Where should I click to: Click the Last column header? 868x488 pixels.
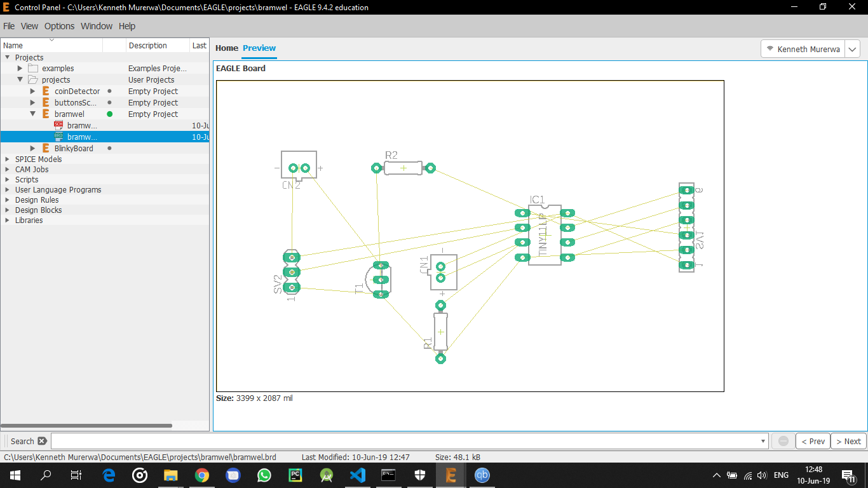coord(200,45)
